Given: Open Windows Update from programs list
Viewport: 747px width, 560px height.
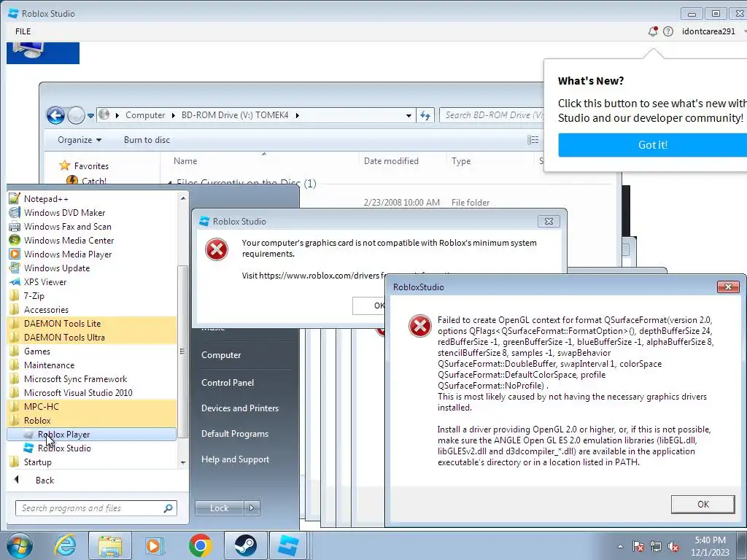Looking at the screenshot, I should (93, 268).
